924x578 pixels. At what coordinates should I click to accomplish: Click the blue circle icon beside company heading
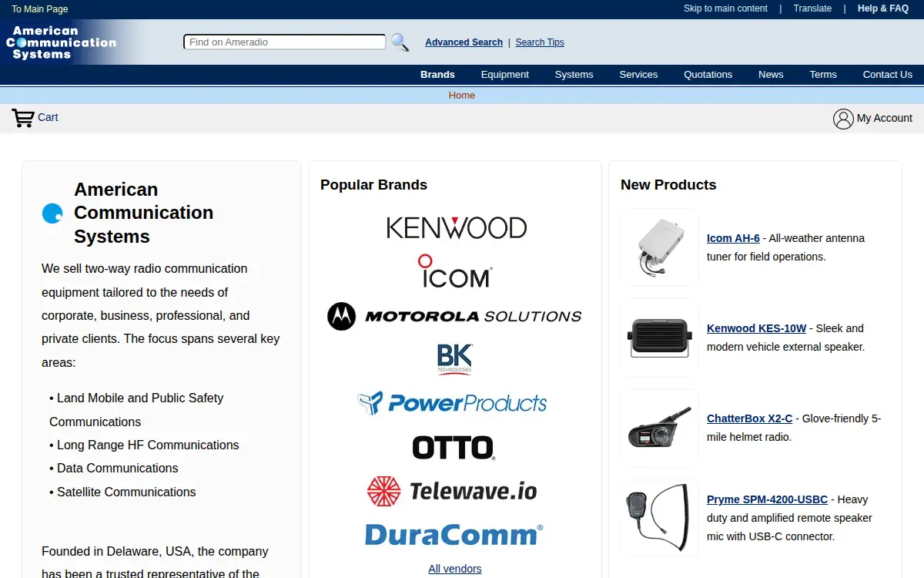[x=52, y=213]
